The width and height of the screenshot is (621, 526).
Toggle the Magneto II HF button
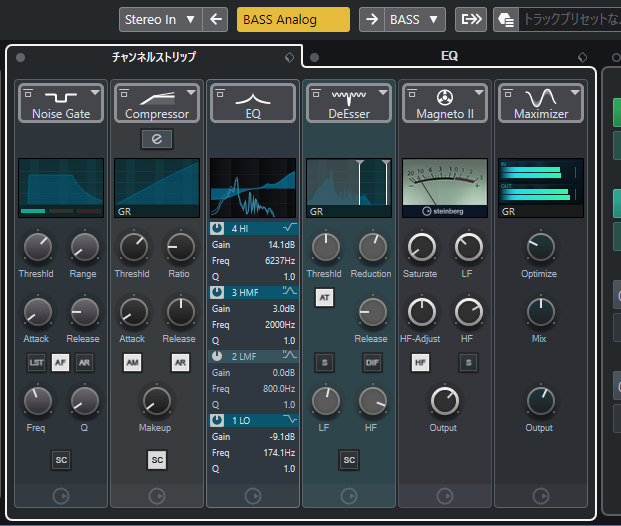pyautogui.click(x=421, y=362)
